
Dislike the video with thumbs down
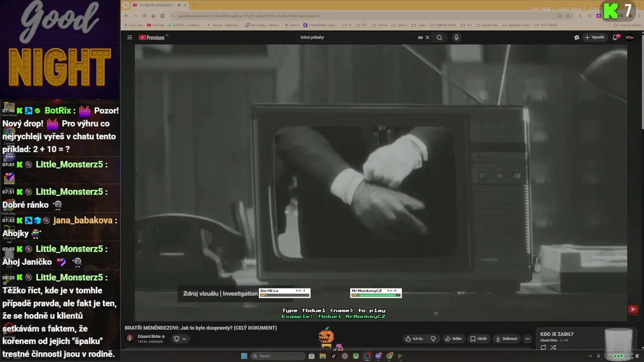click(433, 338)
